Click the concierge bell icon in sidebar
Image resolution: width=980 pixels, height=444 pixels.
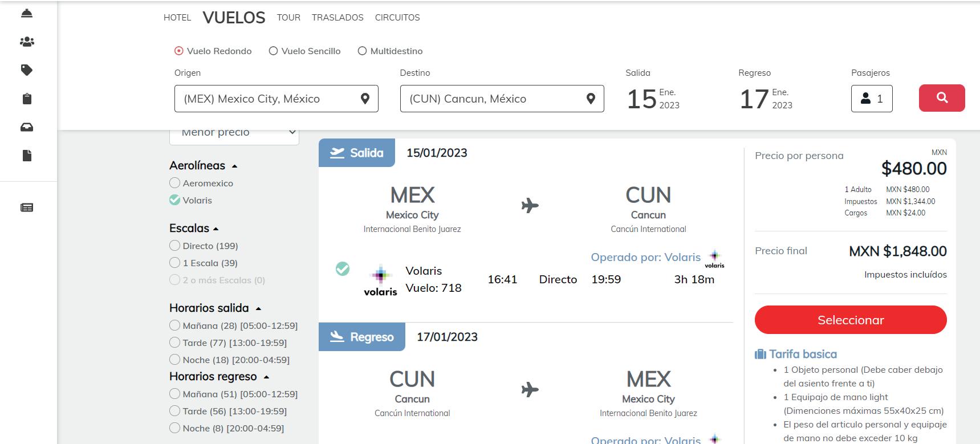(27, 13)
